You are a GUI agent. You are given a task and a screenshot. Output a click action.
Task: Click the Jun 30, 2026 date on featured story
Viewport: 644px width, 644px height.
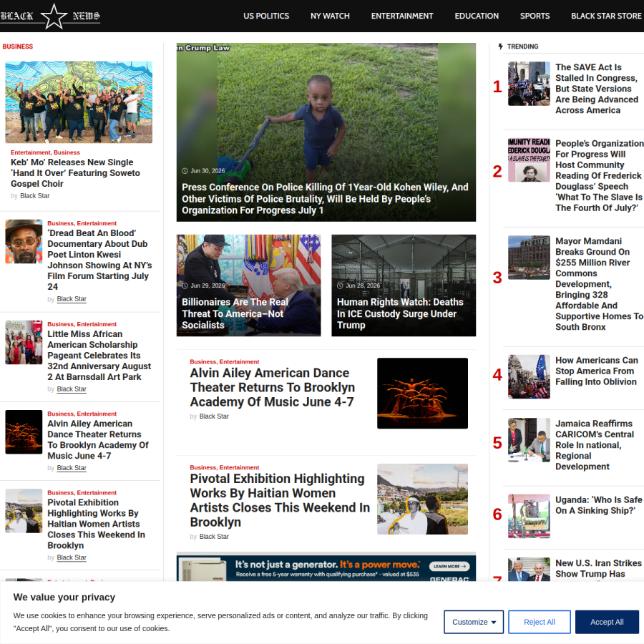208,171
